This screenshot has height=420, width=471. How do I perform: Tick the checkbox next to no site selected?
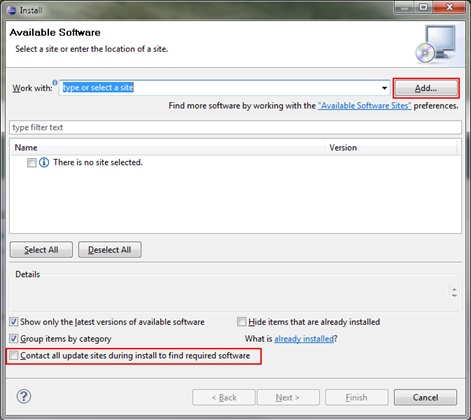[32, 163]
